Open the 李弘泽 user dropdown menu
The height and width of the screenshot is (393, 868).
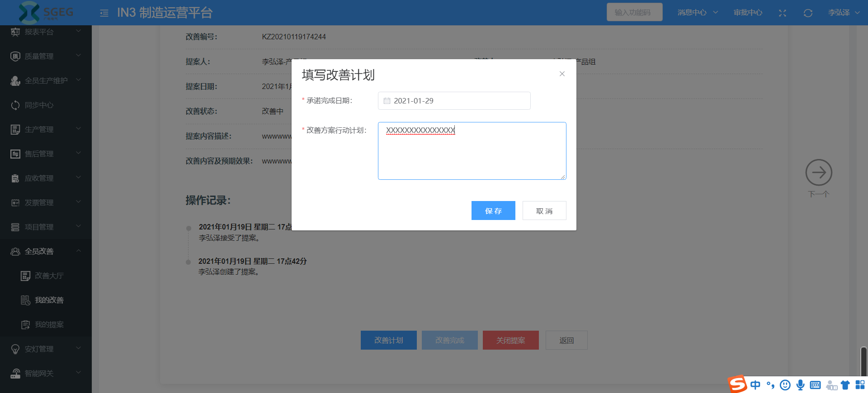(x=844, y=13)
